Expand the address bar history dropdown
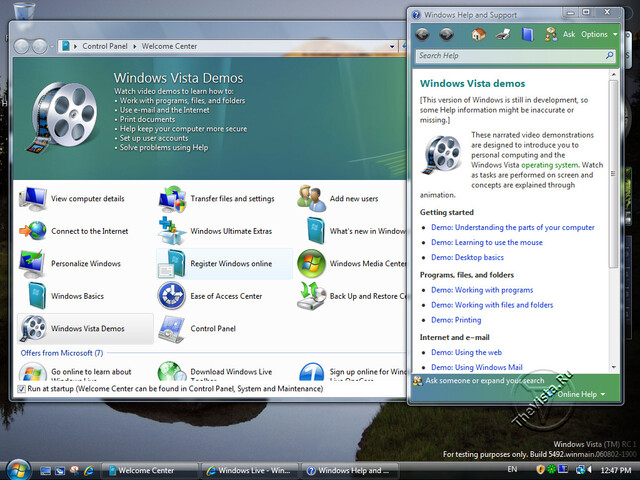Viewport: 640px width, 480px height. pos(392,46)
